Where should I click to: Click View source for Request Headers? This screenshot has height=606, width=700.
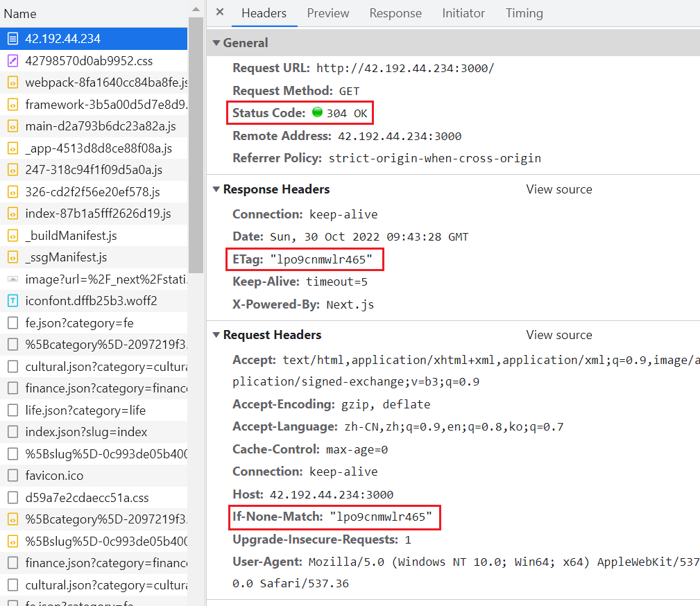click(x=559, y=335)
